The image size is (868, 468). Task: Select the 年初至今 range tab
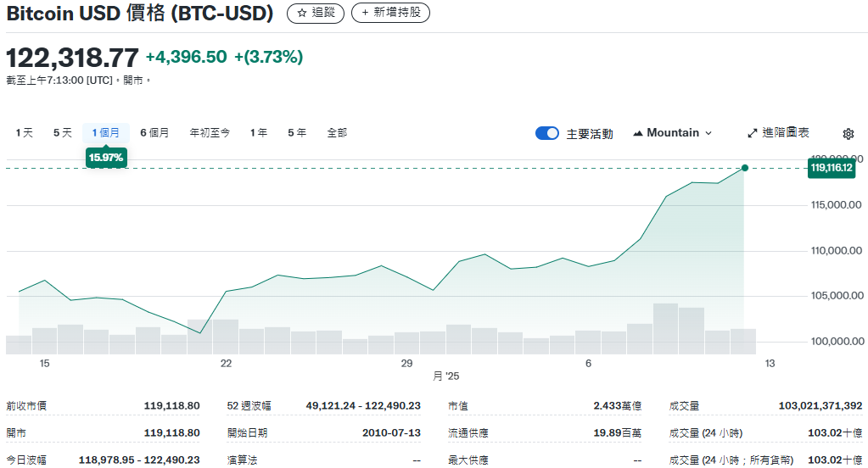pos(210,133)
